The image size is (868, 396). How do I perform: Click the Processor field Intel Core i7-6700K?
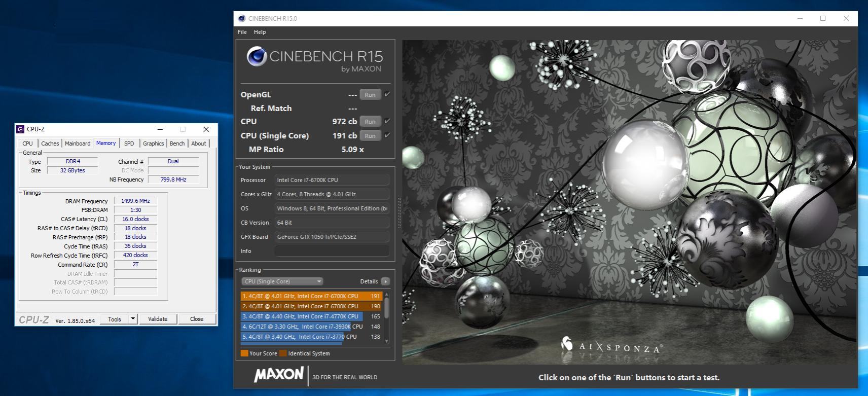[332, 180]
